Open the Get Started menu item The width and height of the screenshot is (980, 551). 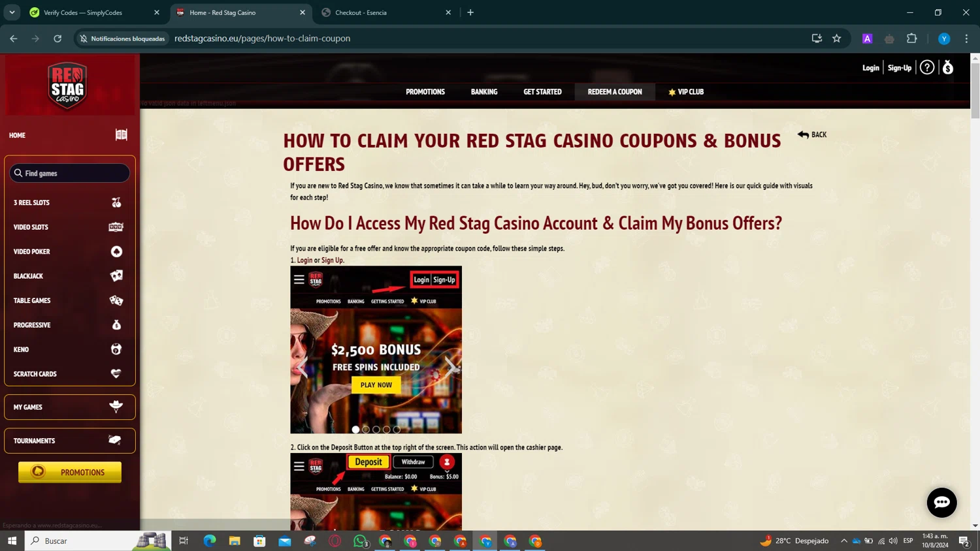542,92
